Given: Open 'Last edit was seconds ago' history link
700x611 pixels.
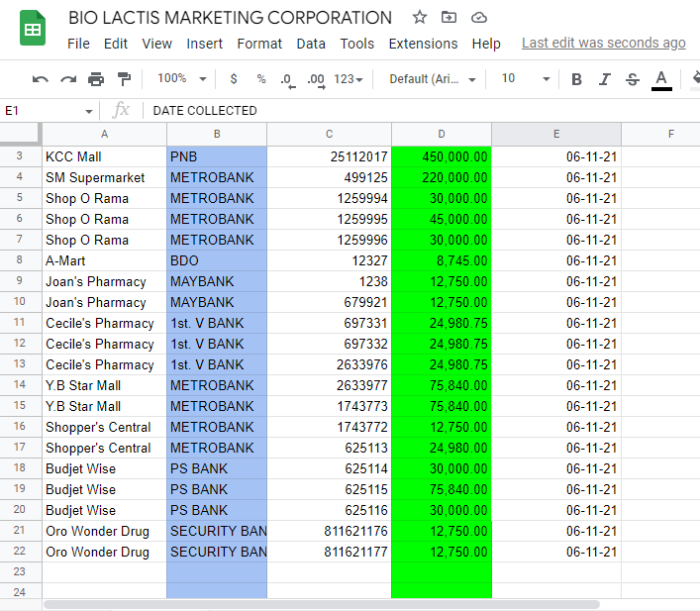Looking at the screenshot, I should 604,43.
